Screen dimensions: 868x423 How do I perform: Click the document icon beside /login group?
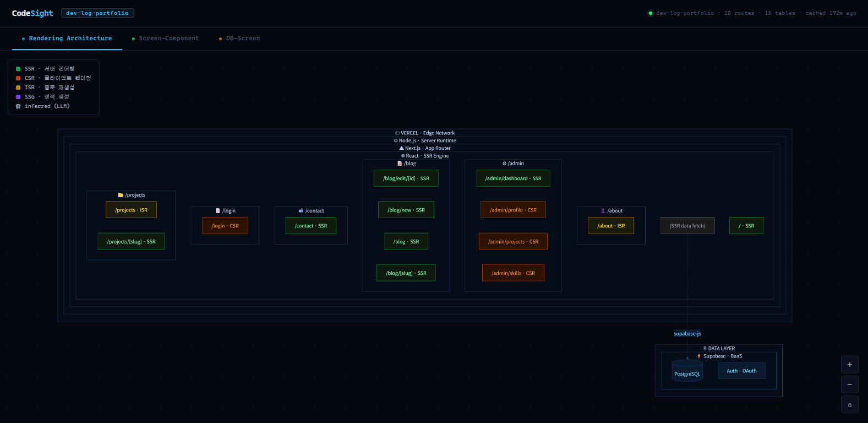point(218,211)
